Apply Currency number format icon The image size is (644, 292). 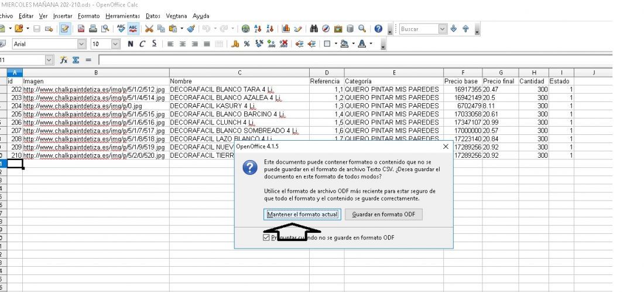(x=235, y=43)
